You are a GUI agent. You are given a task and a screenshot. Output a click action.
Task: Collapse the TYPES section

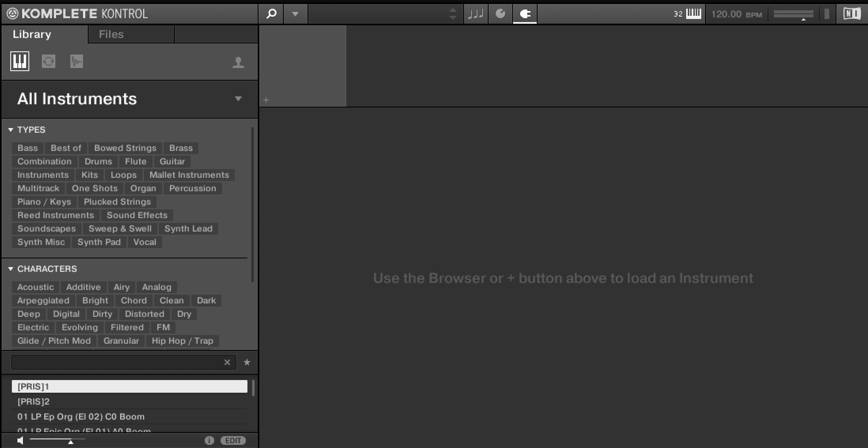[x=11, y=130]
